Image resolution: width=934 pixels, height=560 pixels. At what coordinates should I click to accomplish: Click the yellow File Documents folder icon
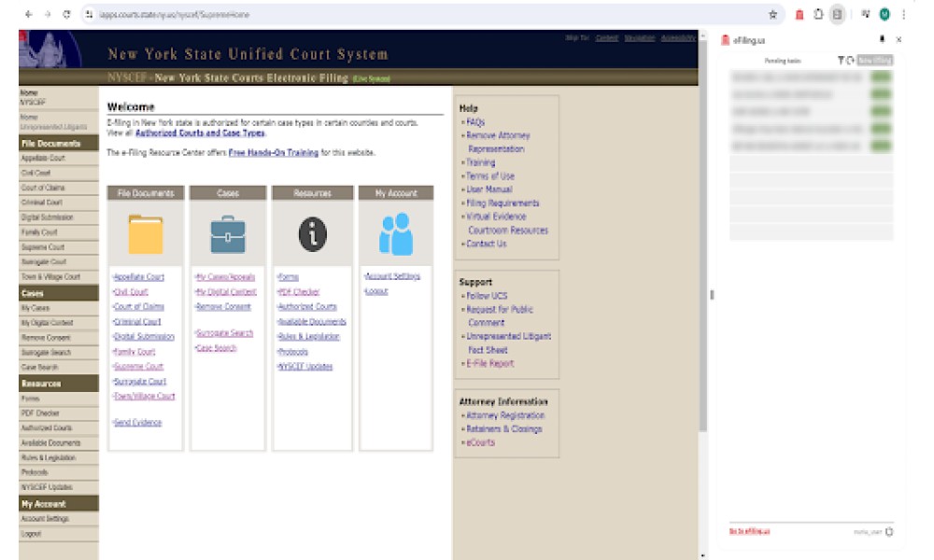point(146,234)
